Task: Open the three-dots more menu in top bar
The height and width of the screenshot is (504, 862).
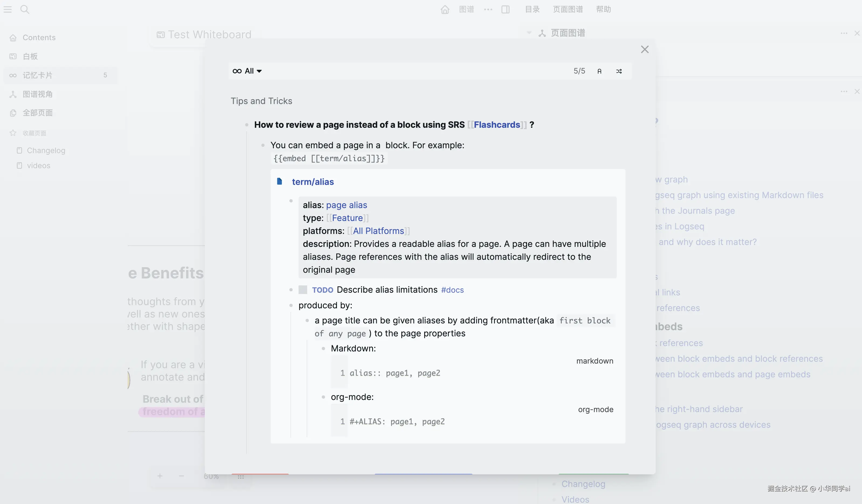Action: coord(488,9)
